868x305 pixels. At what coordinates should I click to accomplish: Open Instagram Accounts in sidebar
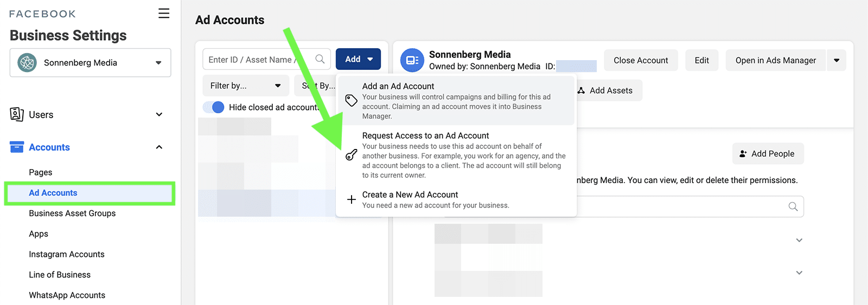[x=67, y=254]
